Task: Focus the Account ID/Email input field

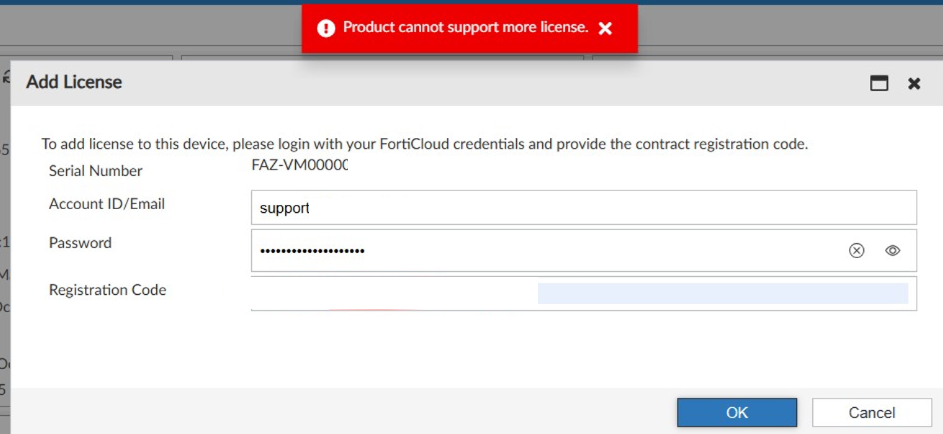Action: [x=583, y=208]
